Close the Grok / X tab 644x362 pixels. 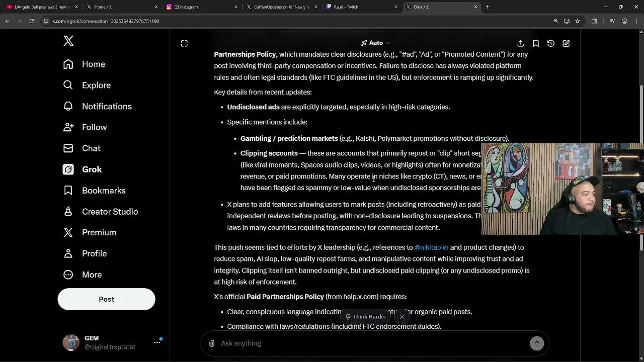pos(475,7)
